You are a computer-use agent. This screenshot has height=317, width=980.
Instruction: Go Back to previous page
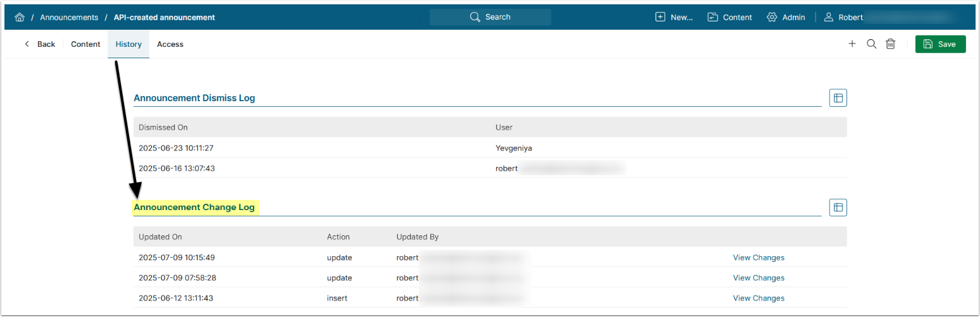(x=40, y=44)
